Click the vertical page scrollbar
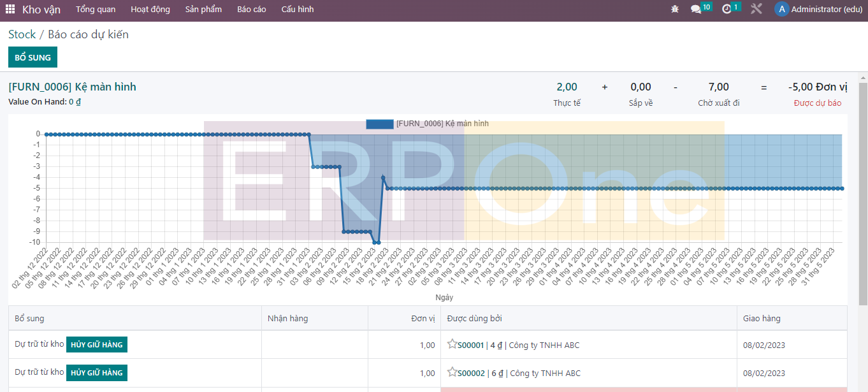Screen dimensions: 868x392 [x=863, y=191]
